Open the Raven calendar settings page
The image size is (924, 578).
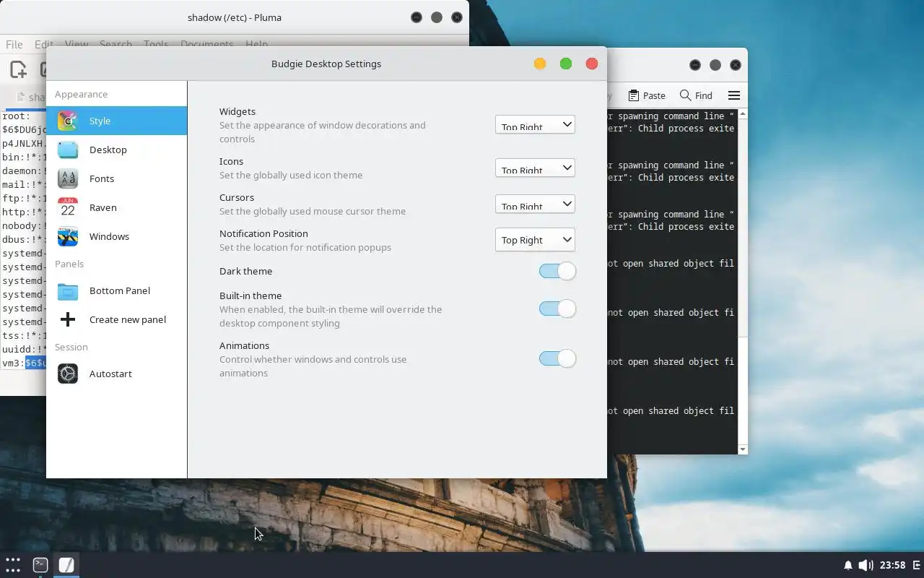click(x=116, y=207)
